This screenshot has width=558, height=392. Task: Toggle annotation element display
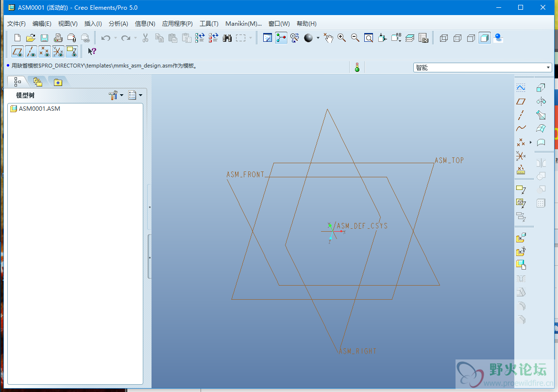[x=72, y=51]
